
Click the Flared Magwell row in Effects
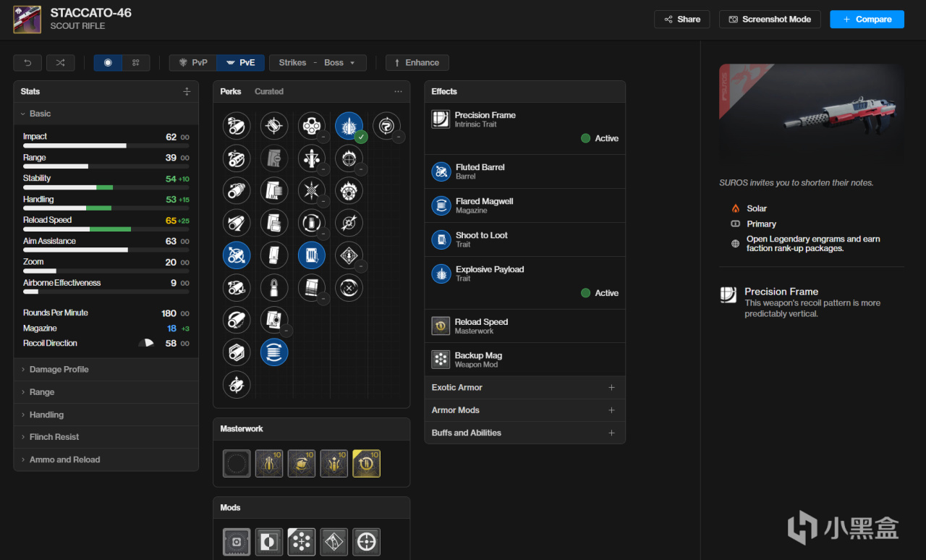[524, 205]
